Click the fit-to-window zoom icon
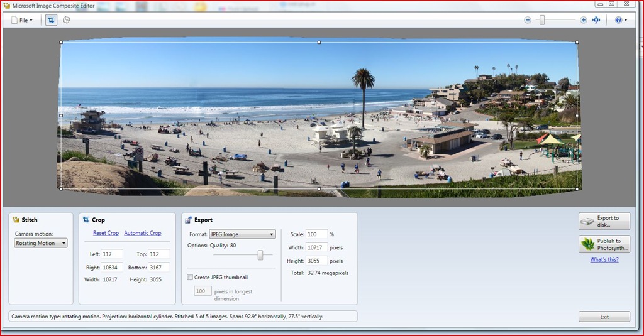This screenshot has width=644, height=336. tap(596, 20)
